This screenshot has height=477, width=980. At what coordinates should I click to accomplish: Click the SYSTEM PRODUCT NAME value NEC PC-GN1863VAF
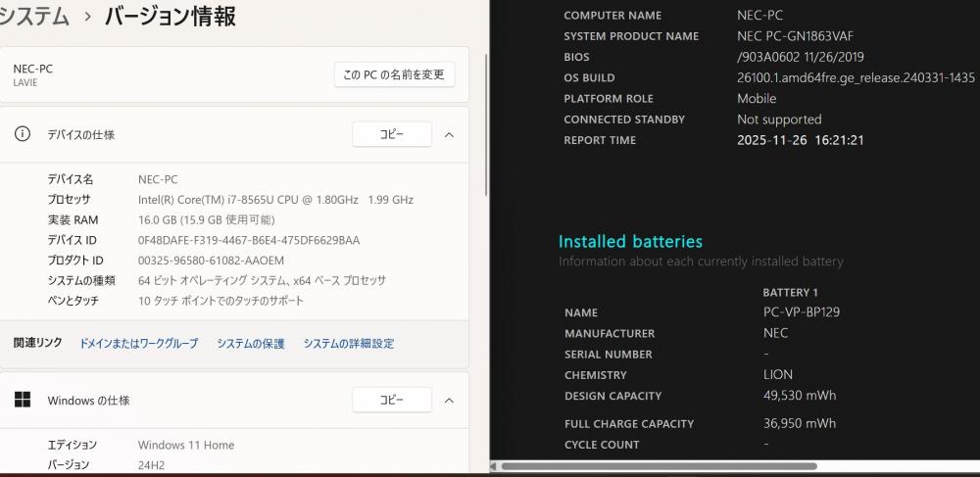795,36
